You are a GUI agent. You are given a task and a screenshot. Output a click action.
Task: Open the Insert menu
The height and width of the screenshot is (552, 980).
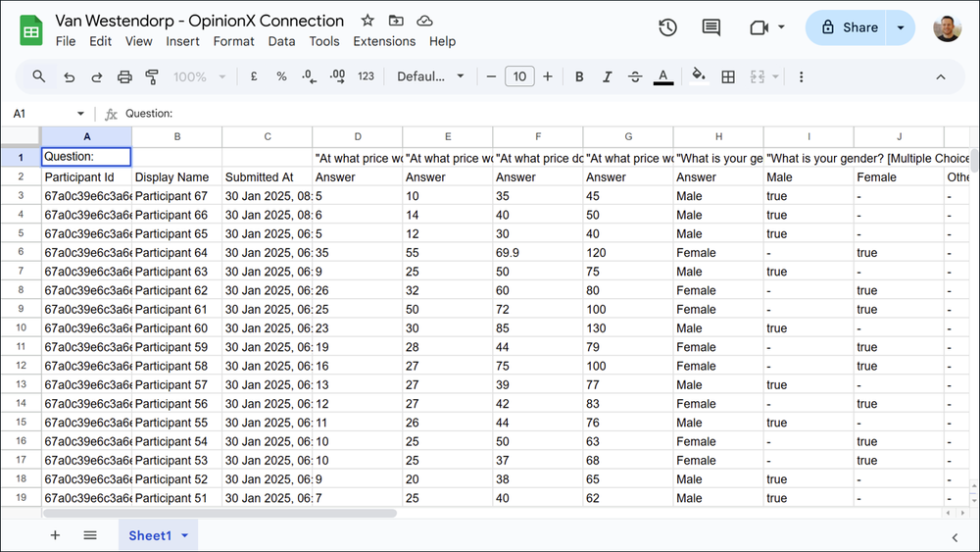point(182,41)
